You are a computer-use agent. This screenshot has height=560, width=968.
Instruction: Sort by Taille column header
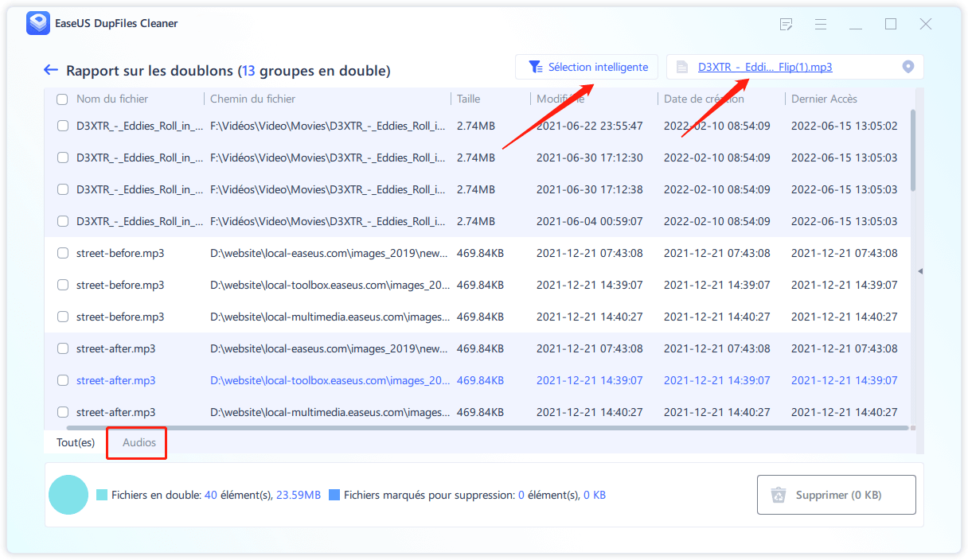469,99
